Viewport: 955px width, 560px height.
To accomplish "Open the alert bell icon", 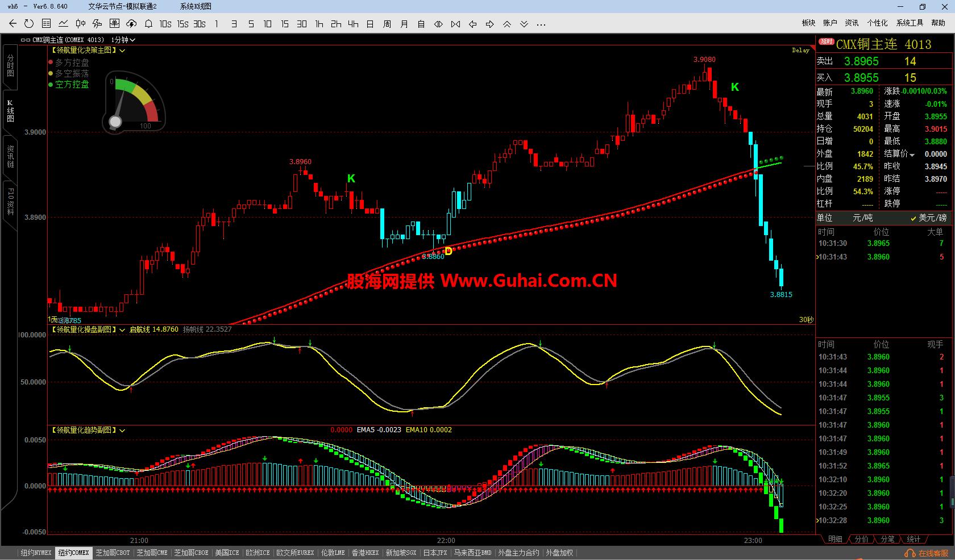I will coord(148,23).
